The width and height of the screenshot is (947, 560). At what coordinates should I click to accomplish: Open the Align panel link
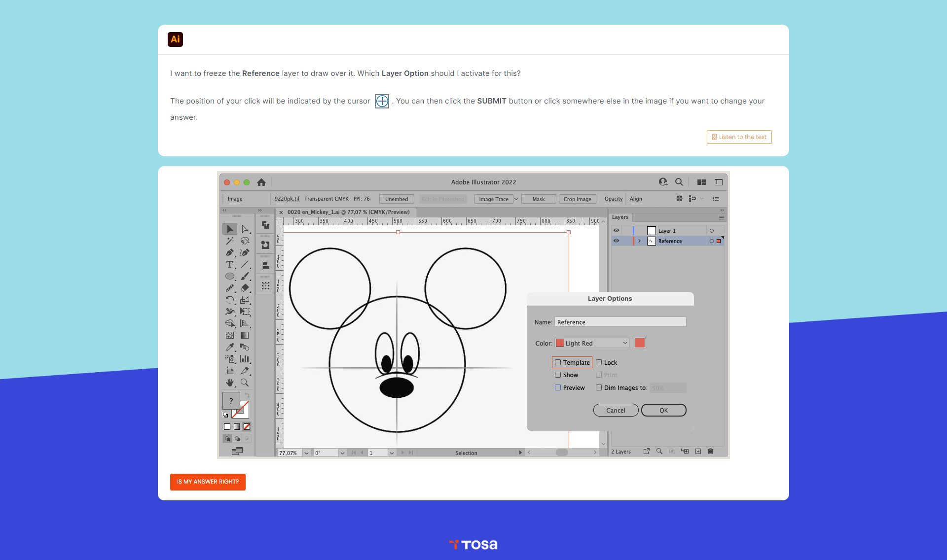(x=636, y=199)
